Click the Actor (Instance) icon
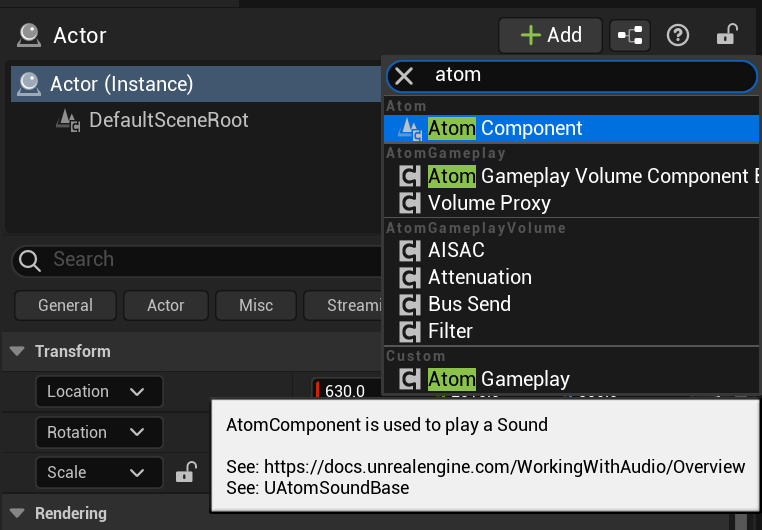Image resolution: width=762 pixels, height=530 pixels. (29, 84)
